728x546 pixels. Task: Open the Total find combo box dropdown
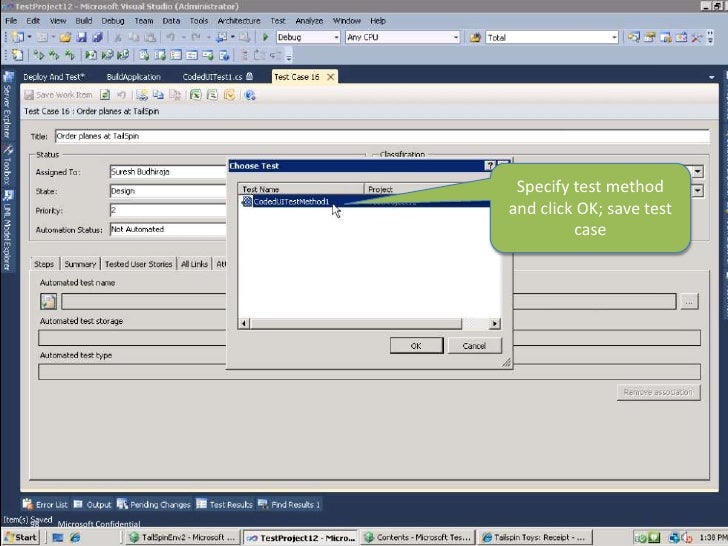[x=614, y=38]
